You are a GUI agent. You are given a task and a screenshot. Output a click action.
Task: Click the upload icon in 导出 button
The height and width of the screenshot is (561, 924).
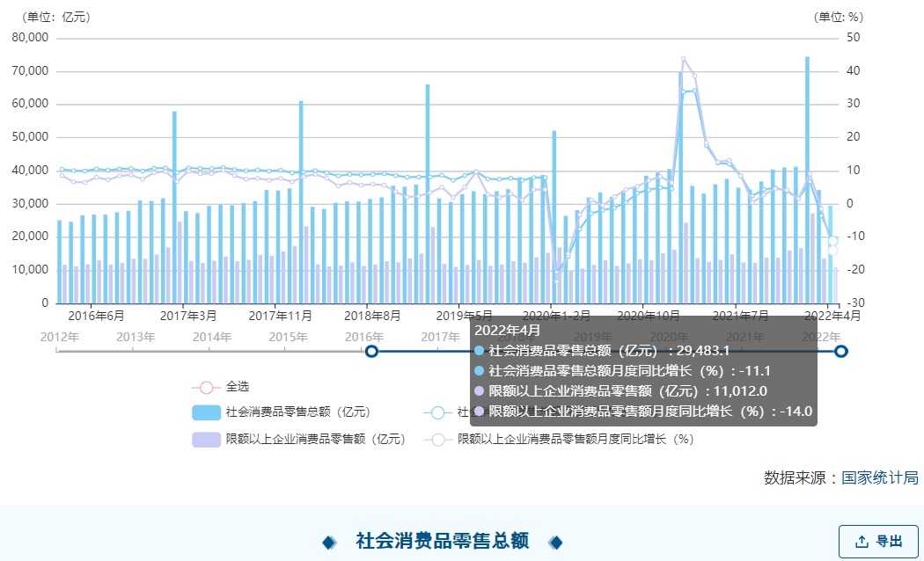click(x=862, y=542)
